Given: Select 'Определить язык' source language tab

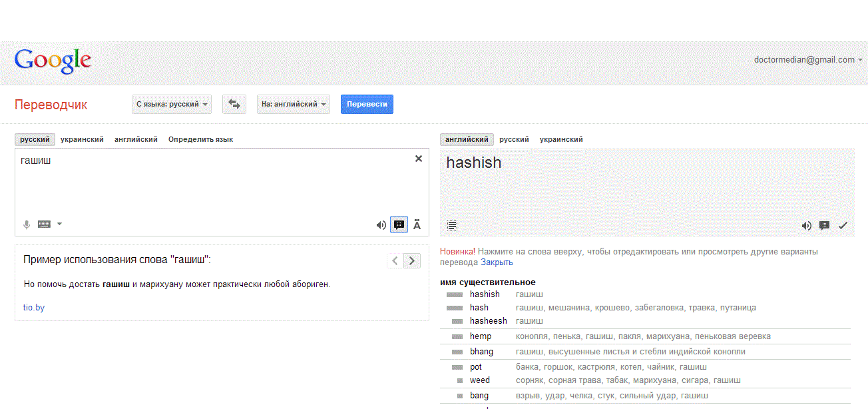Looking at the screenshot, I should click(x=200, y=140).
